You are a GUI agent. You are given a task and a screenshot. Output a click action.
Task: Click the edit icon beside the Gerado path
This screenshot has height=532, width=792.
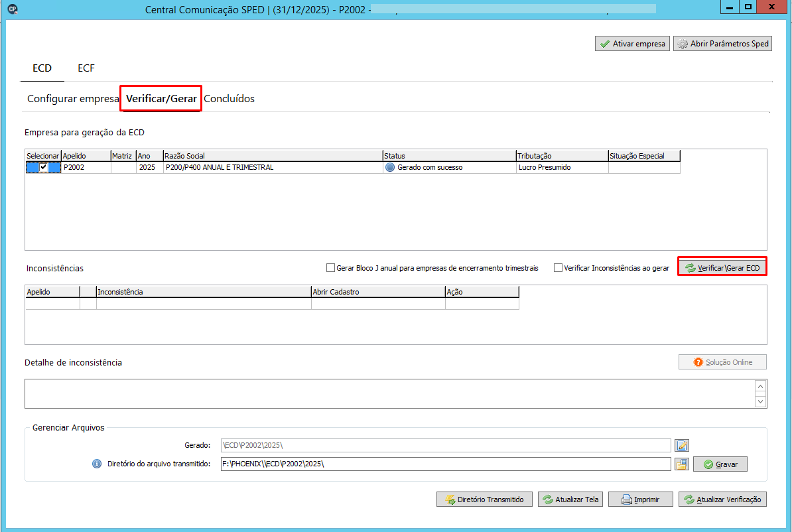(x=681, y=445)
